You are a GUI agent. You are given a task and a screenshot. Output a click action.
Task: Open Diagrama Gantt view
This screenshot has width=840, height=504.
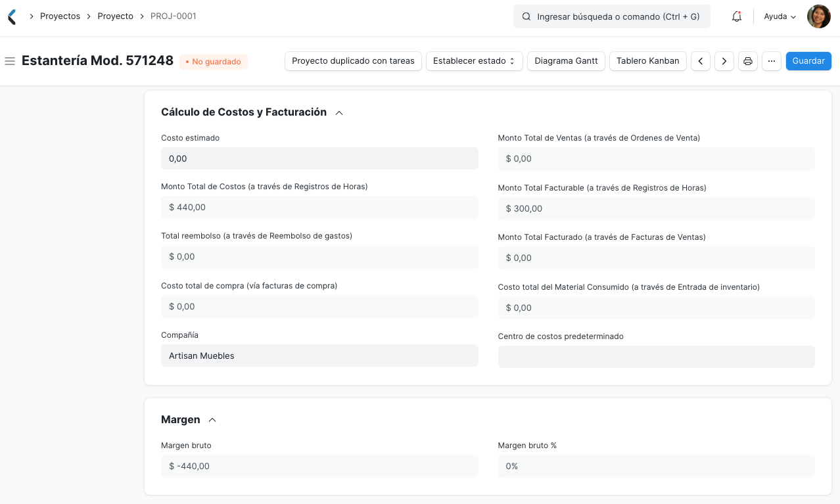(x=566, y=61)
